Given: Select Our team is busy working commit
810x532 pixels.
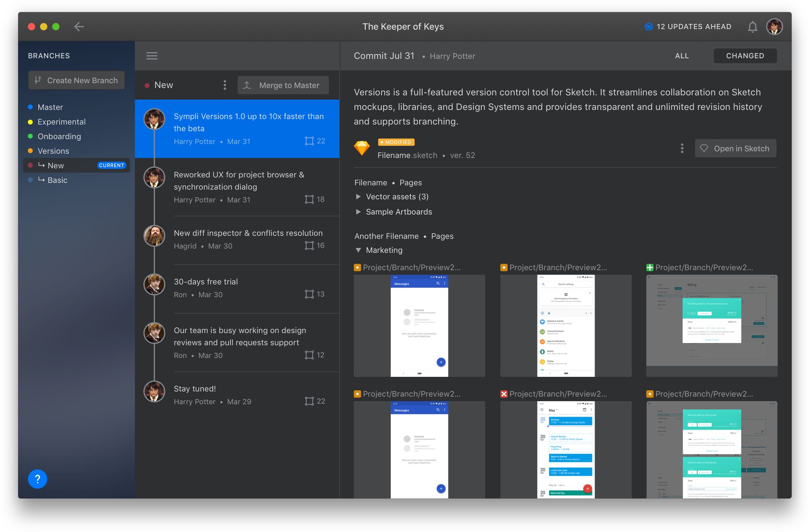Looking at the screenshot, I should 237,343.
